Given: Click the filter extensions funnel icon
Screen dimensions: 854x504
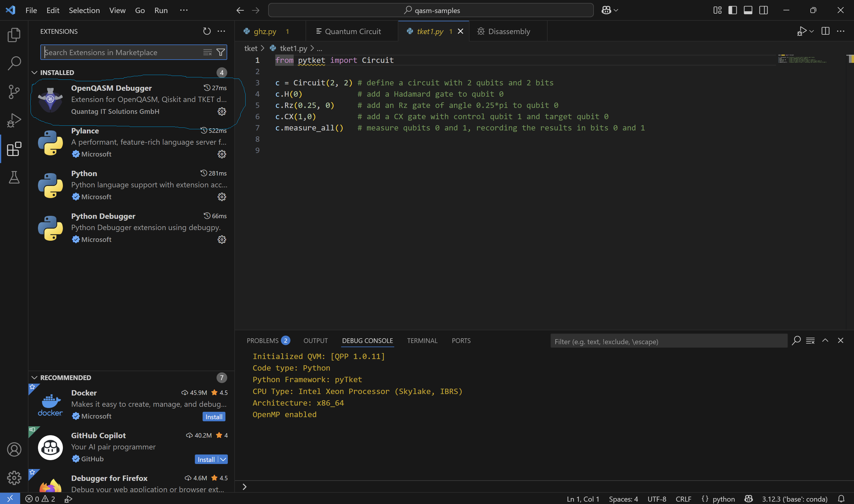Looking at the screenshot, I should [x=220, y=52].
